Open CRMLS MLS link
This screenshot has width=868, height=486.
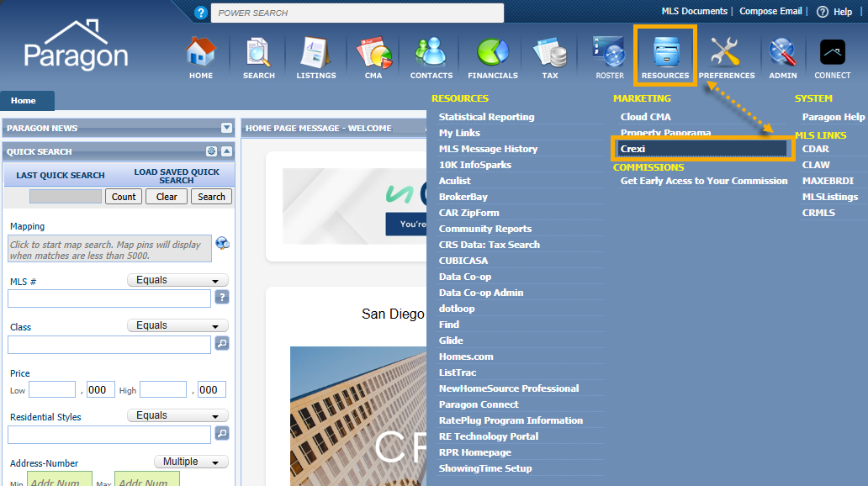[x=818, y=213]
